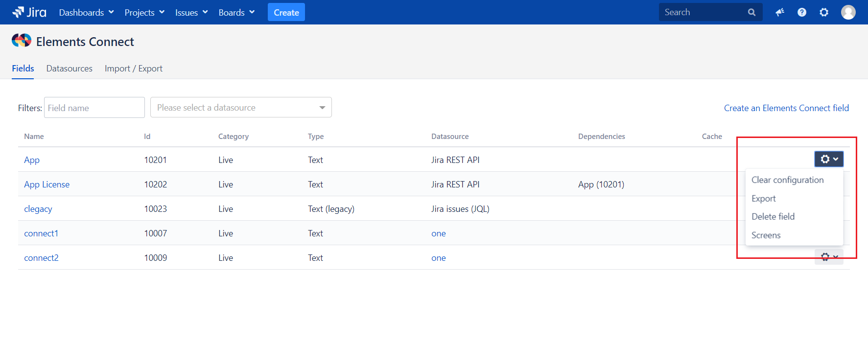This screenshot has width=868, height=345.
Task: Expand the Dashboards menu
Action: 86,12
